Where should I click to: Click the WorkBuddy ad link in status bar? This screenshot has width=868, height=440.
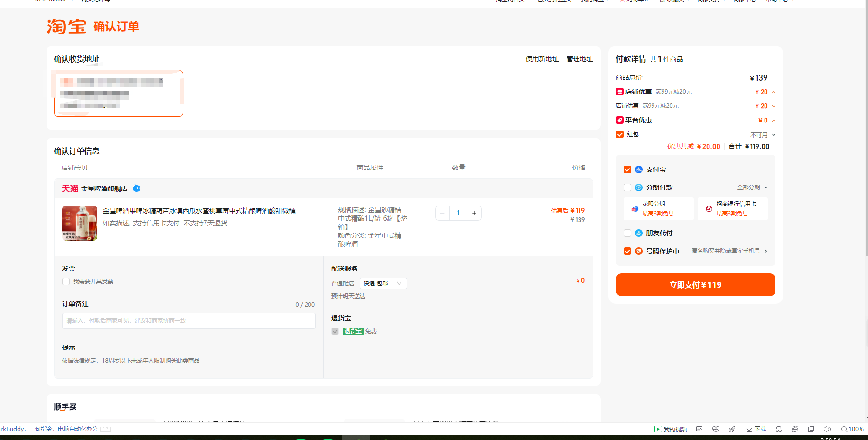pos(49,429)
